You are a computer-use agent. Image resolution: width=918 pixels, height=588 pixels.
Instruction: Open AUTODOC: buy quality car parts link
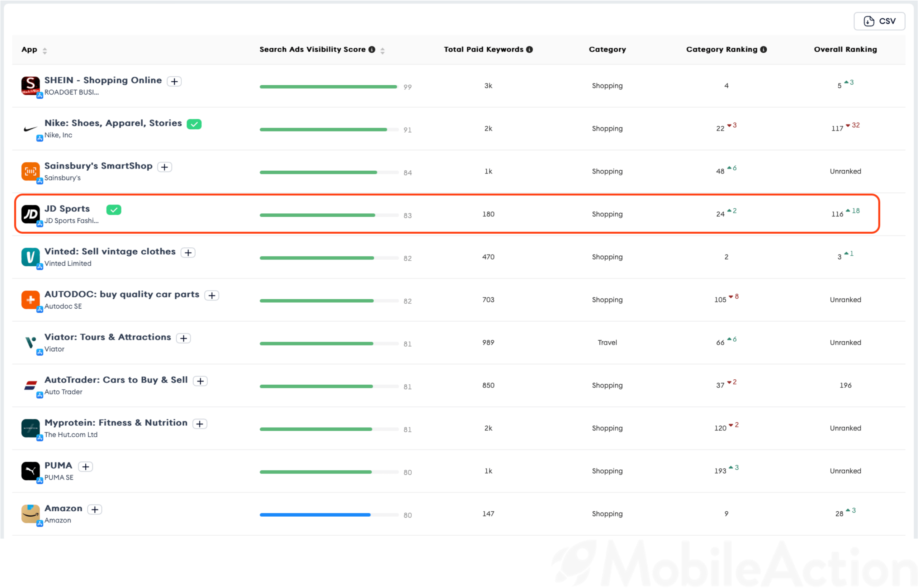pos(122,294)
